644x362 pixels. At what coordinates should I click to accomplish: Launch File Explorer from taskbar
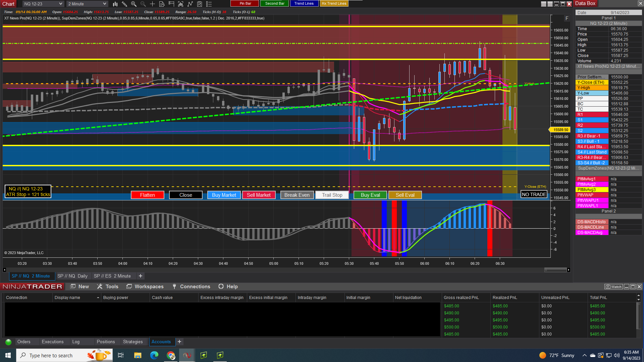tap(138, 355)
